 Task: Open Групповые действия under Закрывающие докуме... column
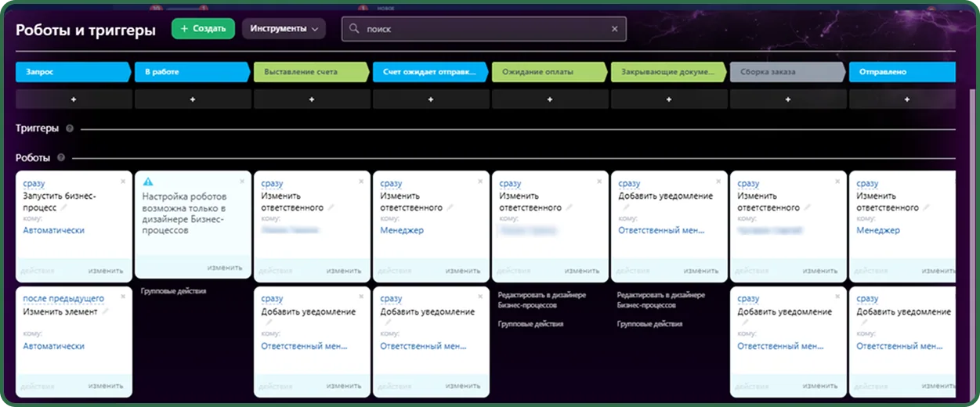click(x=649, y=324)
